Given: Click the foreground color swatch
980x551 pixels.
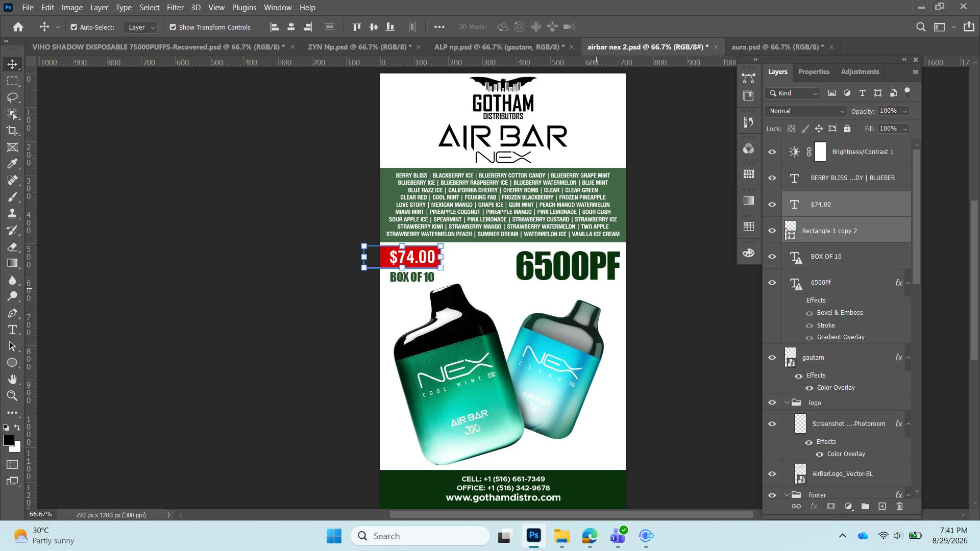Looking at the screenshot, I should [9, 440].
